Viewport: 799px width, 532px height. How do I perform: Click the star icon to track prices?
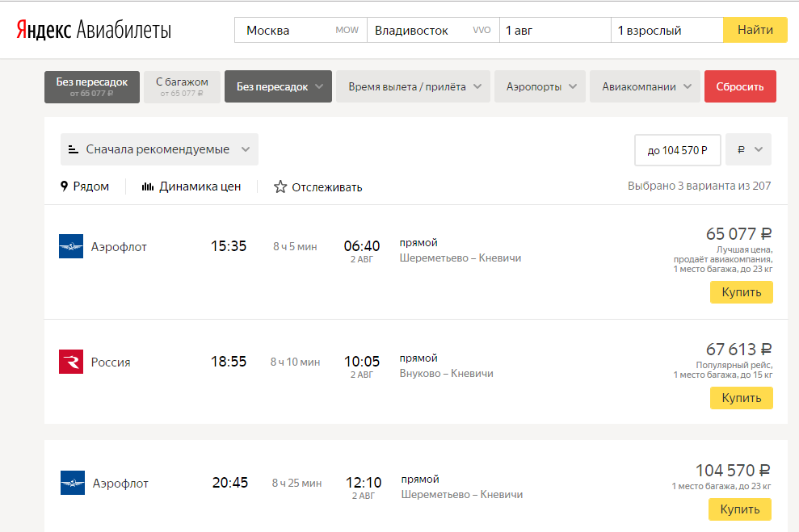pos(280,186)
